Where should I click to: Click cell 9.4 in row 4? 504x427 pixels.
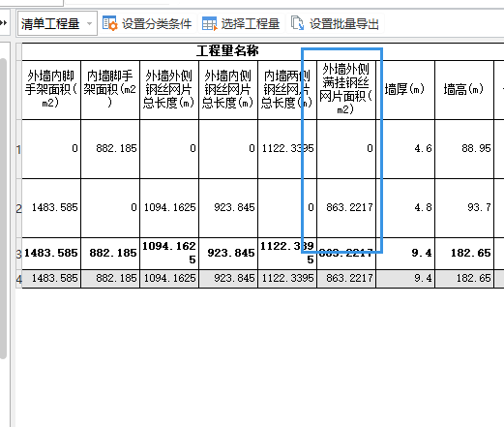point(405,279)
